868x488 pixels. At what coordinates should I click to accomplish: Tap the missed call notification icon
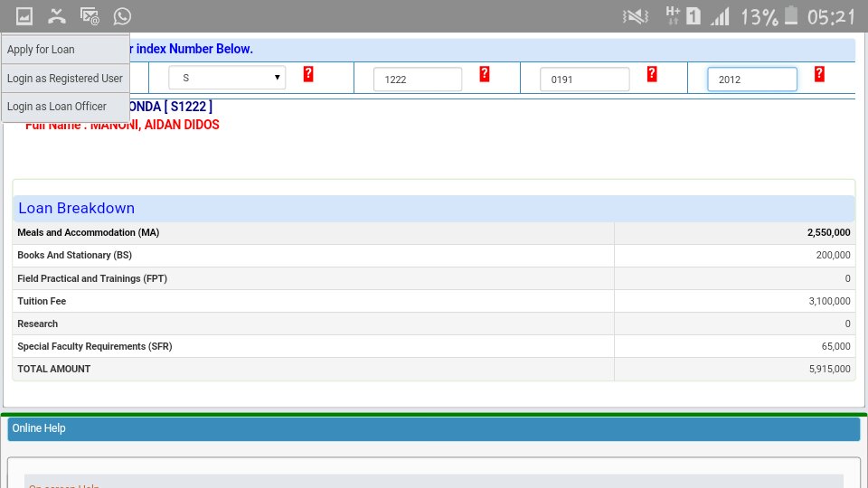point(56,16)
